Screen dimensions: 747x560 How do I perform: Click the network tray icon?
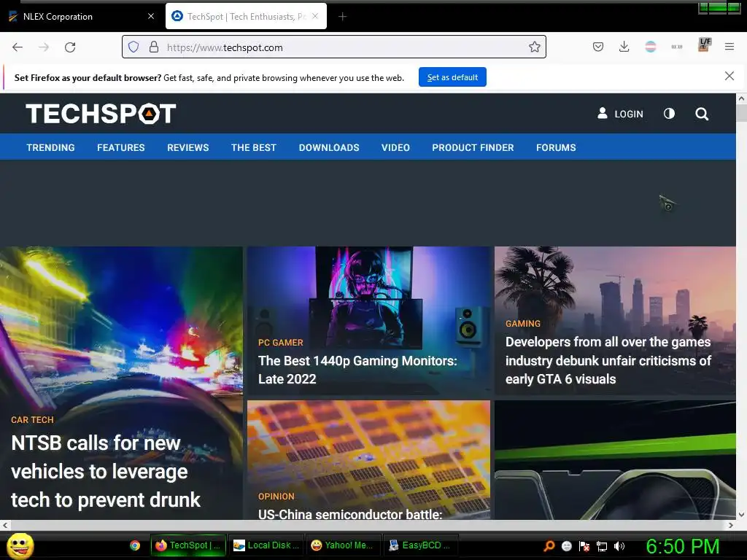pyautogui.click(x=602, y=546)
